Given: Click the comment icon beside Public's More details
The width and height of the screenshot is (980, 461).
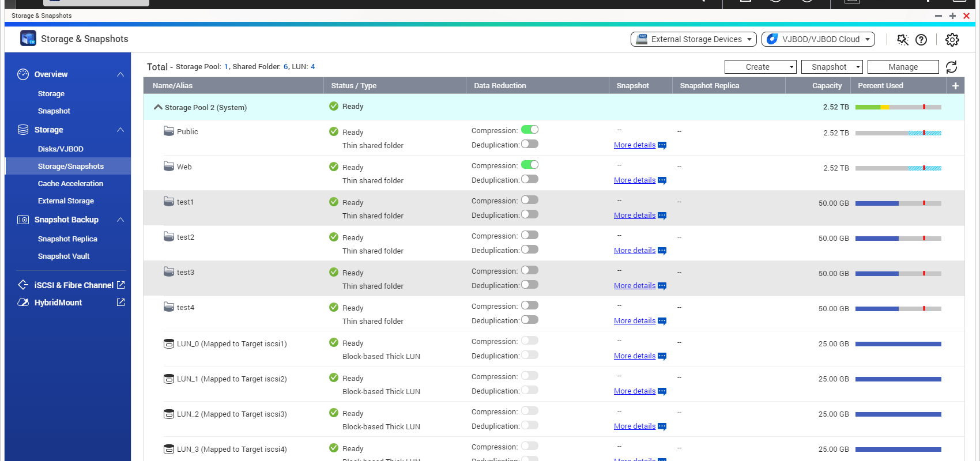Looking at the screenshot, I should 662,146.
